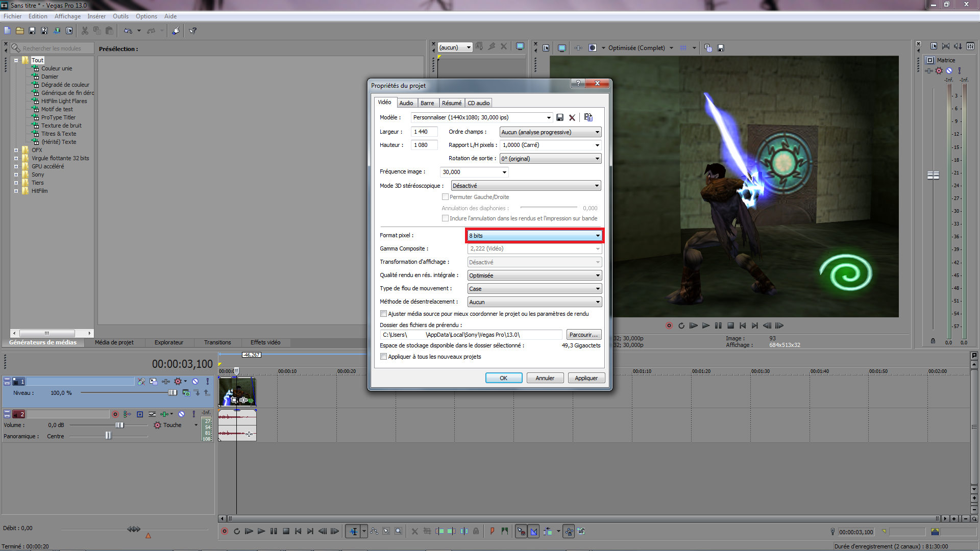Click the Appliquer button

(586, 378)
